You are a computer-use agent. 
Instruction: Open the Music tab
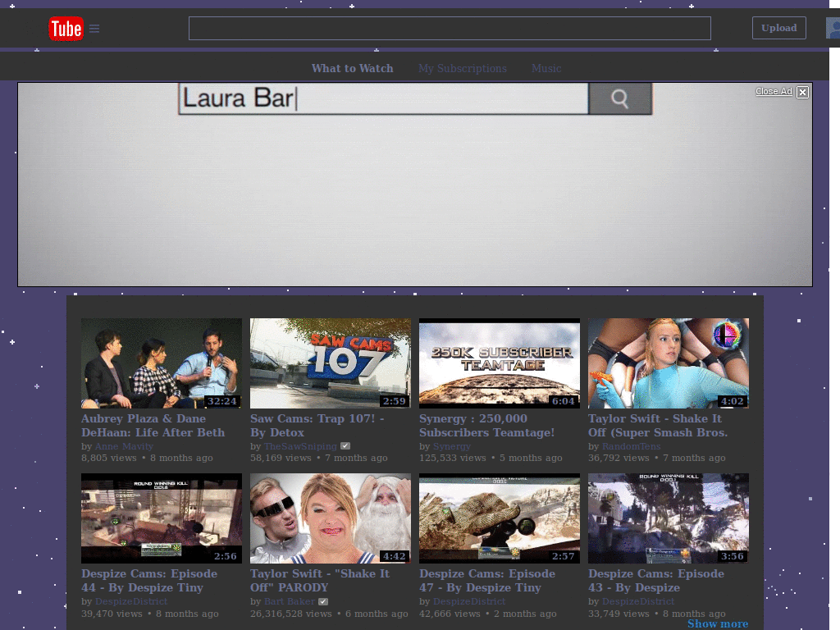(546, 69)
